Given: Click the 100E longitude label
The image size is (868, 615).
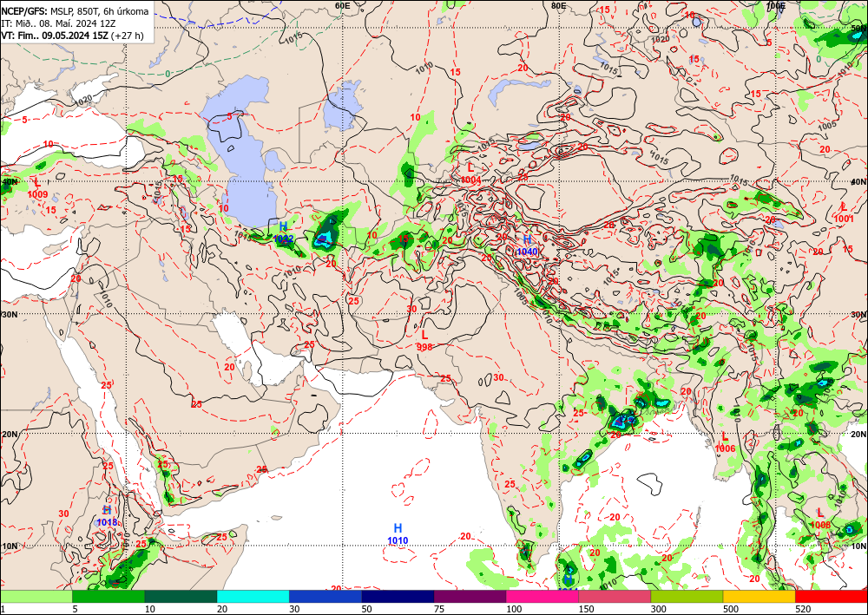Looking at the screenshot, I should (776, 5).
